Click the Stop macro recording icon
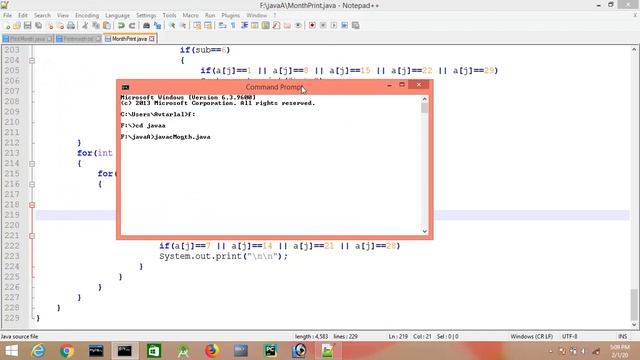This screenshot has width=640, height=360. (323, 26)
